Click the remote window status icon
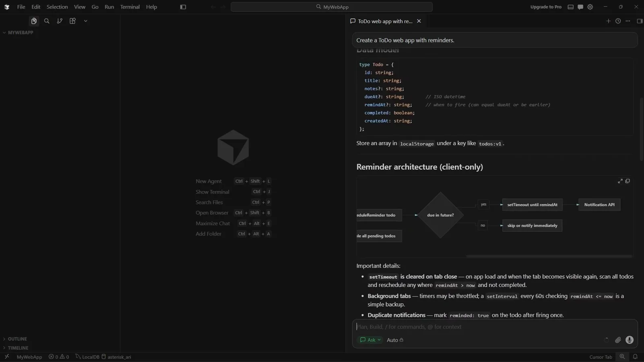Viewport: 644px width, 362px height. pos(7,357)
